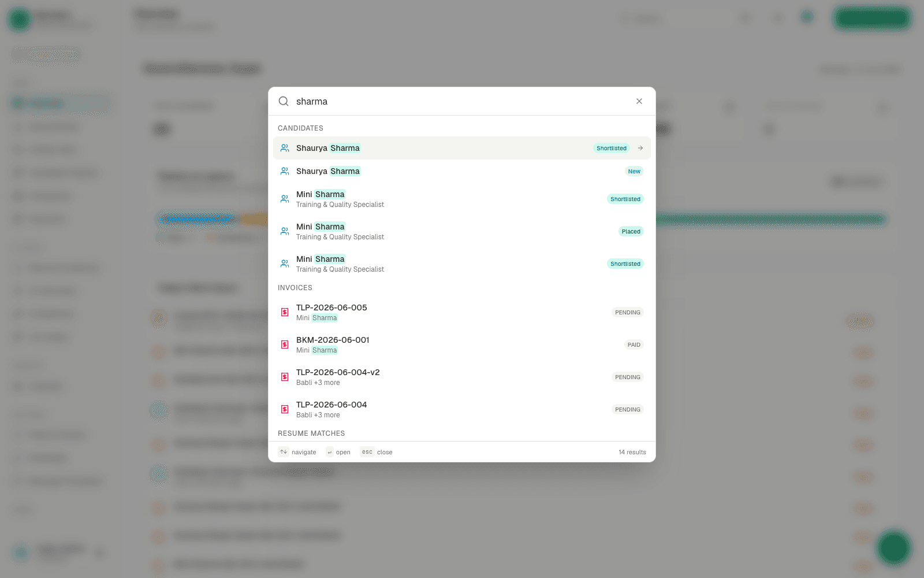Click the "New" status badge
Viewport: 924px width, 578px height.
point(634,171)
